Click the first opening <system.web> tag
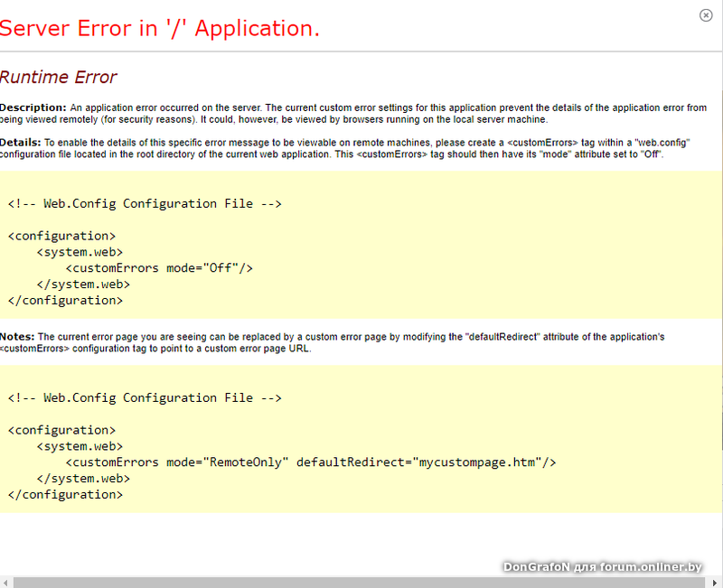The width and height of the screenshot is (723, 588). (x=80, y=252)
